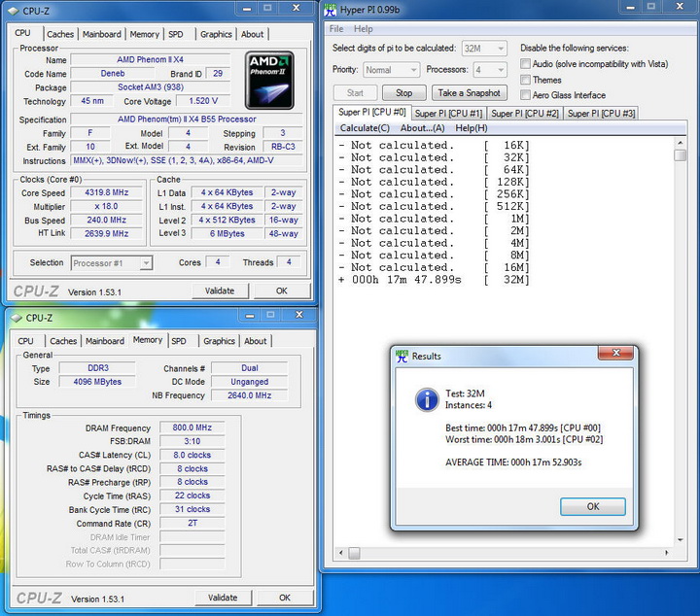The height and width of the screenshot is (616, 700).
Task: Click OK in top CPU-Z window
Action: pyautogui.click(x=282, y=291)
